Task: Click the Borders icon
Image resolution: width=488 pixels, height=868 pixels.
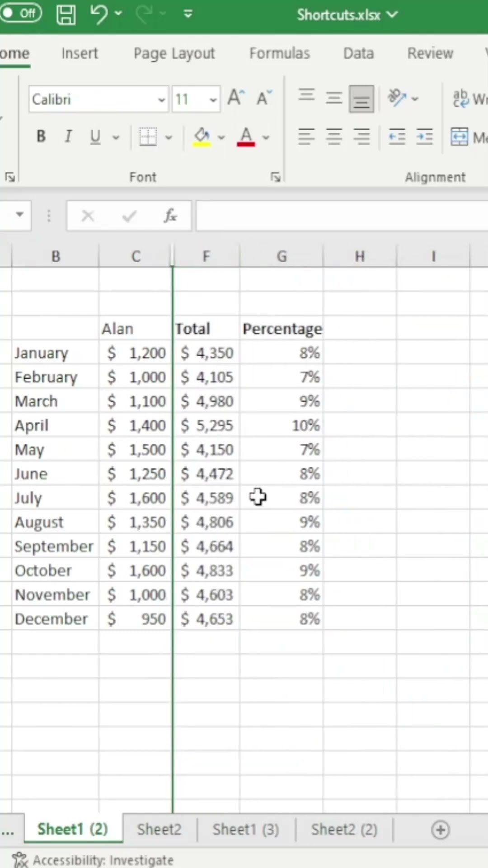Action: pos(148,137)
